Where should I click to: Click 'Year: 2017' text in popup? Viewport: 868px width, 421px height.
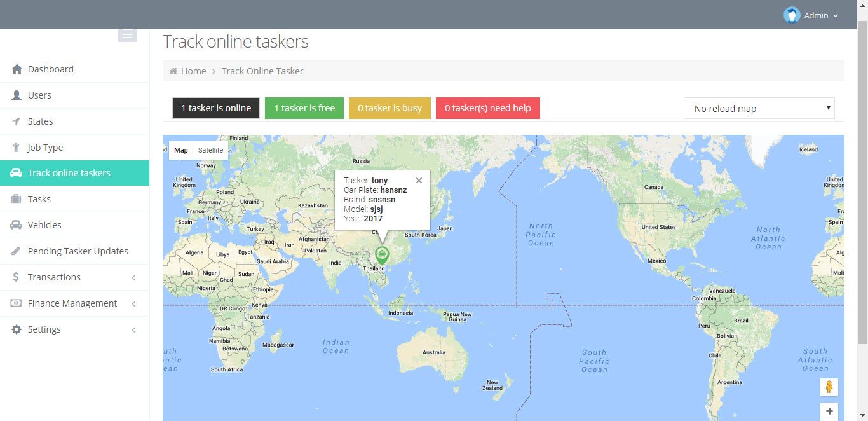tap(363, 219)
